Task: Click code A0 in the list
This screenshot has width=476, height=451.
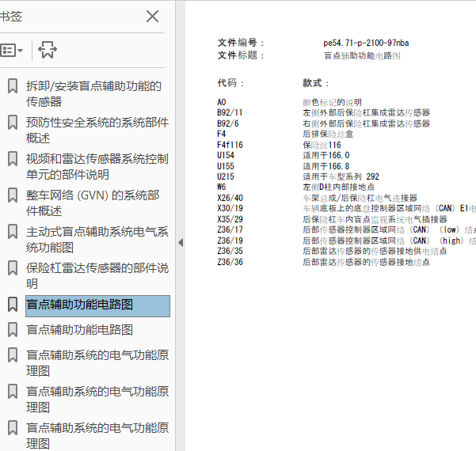Action: 222,102
